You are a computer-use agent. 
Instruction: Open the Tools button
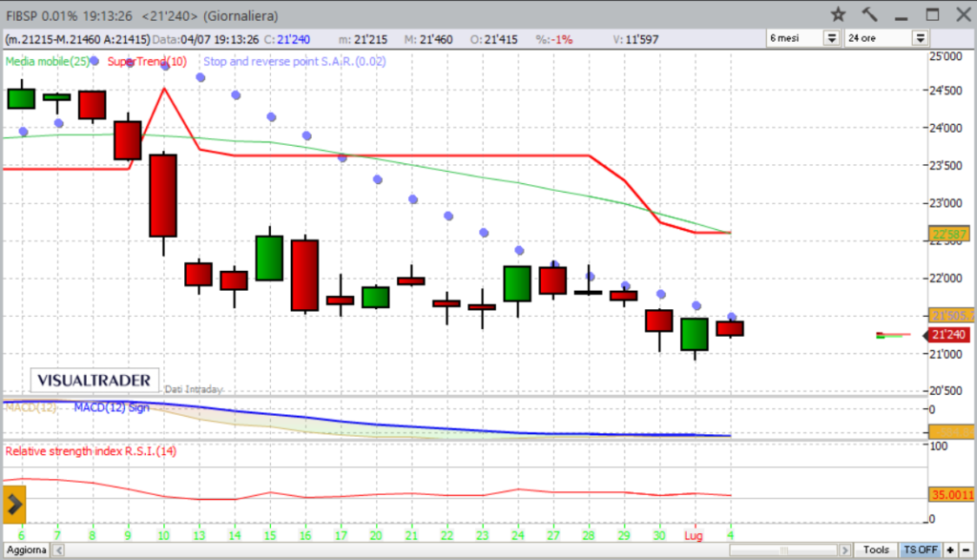coord(876,550)
